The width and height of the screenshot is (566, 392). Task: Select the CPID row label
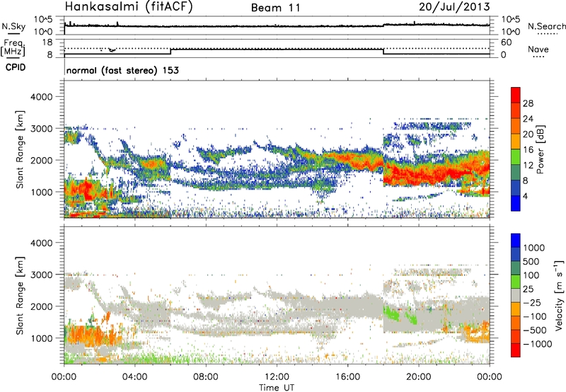(16, 67)
